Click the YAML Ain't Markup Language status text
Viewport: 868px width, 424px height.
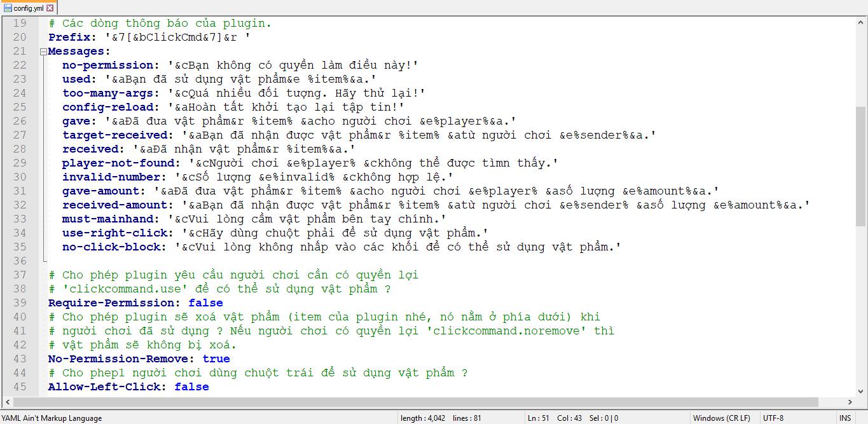pyautogui.click(x=52, y=418)
